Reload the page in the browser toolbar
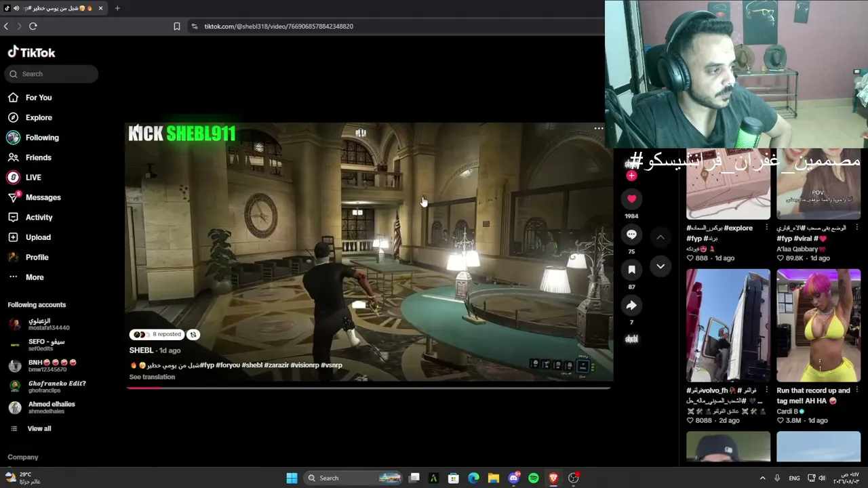The image size is (868, 488). pos(33,26)
